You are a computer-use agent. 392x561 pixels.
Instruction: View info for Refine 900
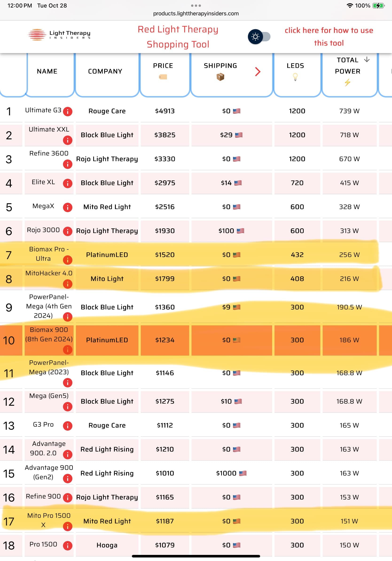click(x=67, y=498)
